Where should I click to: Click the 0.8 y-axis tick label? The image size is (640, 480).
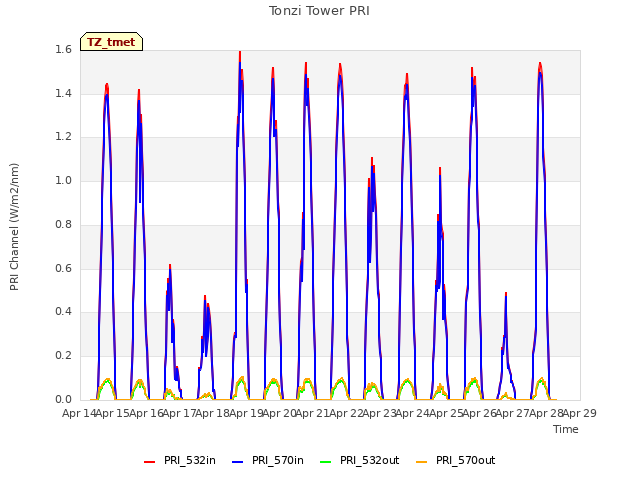point(63,224)
